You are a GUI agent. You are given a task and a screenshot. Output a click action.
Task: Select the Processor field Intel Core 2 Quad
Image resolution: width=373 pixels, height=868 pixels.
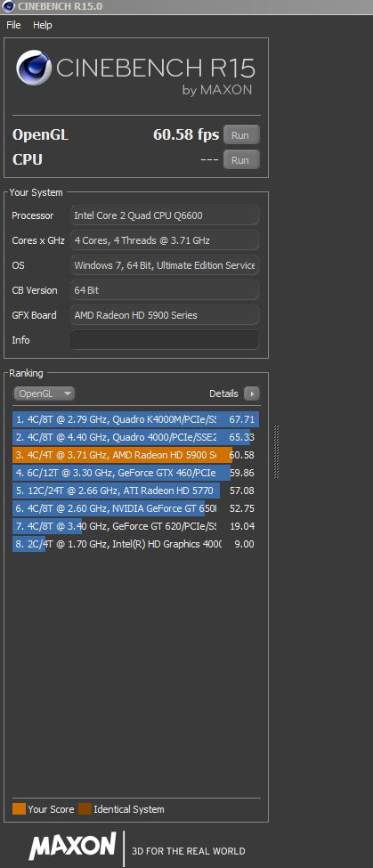pyautogui.click(x=165, y=215)
